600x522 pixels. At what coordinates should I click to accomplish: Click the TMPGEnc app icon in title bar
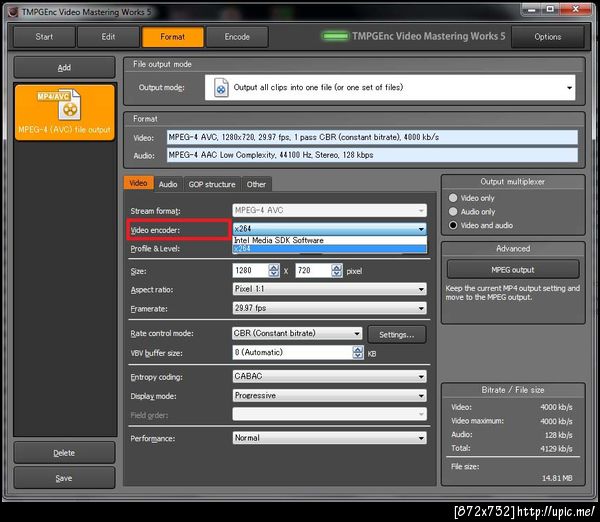point(13,12)
